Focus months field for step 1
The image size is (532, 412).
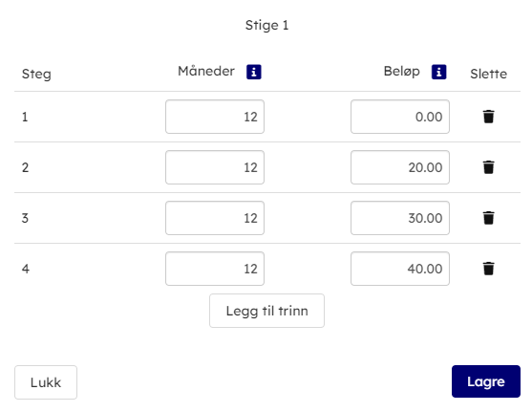click(215, 117)
